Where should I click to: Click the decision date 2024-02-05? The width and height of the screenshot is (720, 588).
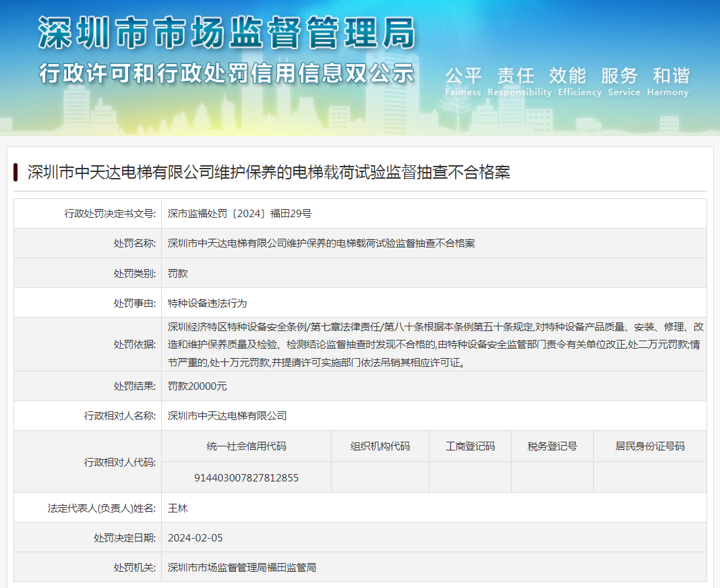[195, 537]
